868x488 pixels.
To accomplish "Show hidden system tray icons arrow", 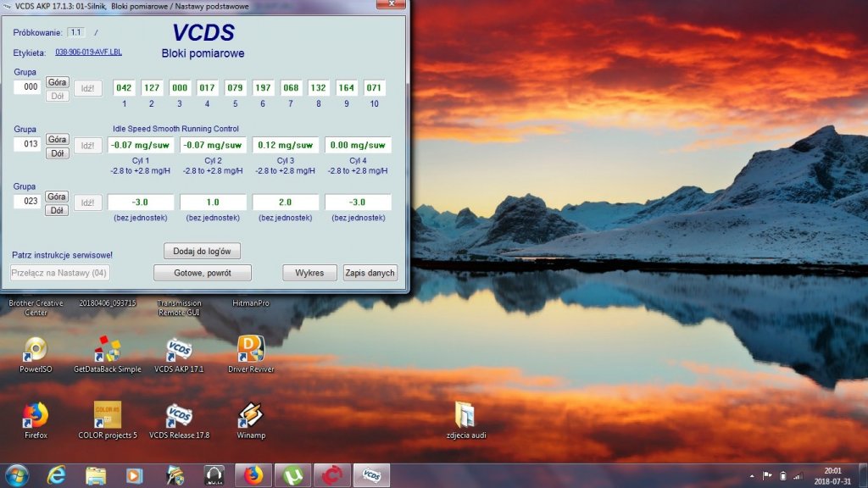I will coord(752,476).
